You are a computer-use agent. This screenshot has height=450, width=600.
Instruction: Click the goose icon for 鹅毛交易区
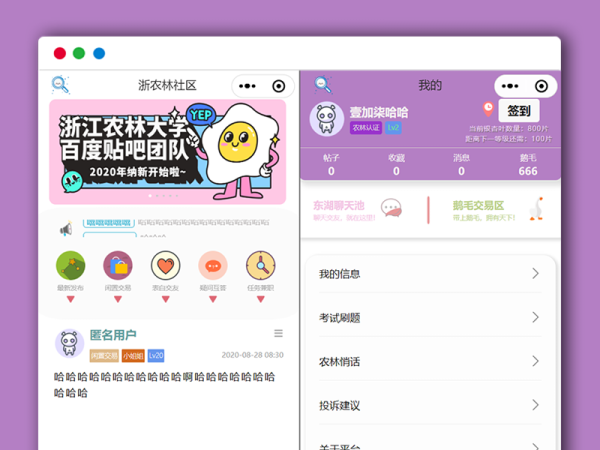click(536, 209)
